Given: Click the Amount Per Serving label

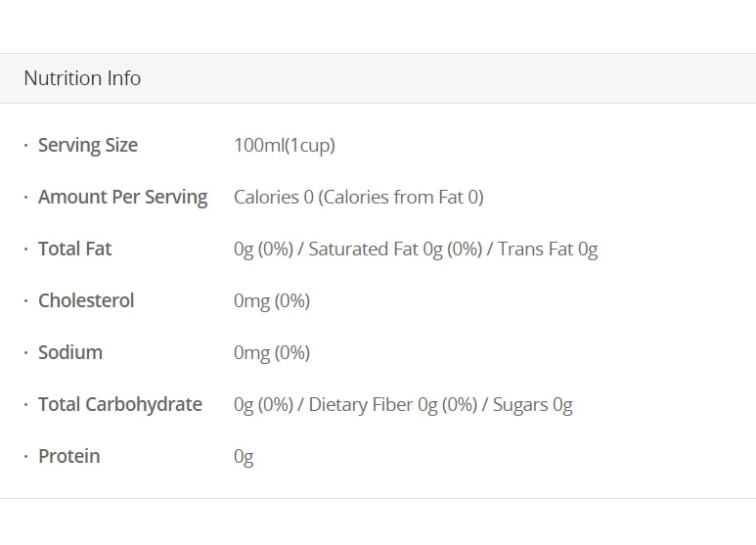Looking at the screenshot, I should click(x=122, y=197).
